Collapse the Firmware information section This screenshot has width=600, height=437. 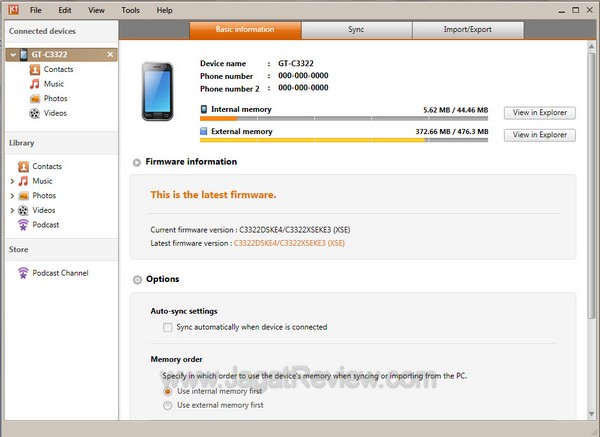[x=137, y=162]
